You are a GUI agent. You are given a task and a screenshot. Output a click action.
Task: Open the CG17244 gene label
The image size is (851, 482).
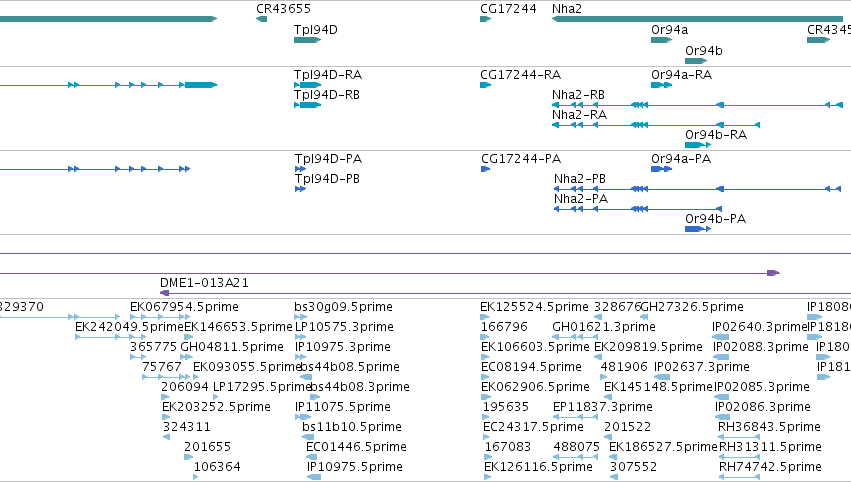(x=508, y=9)
